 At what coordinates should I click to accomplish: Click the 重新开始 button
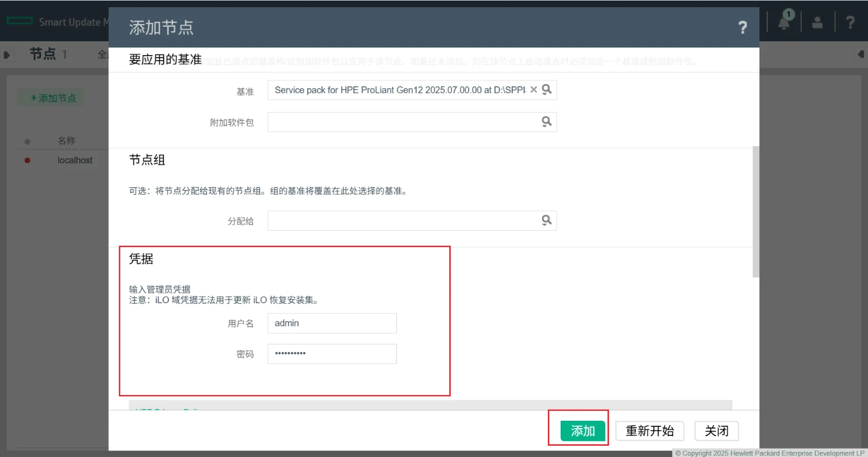[650, 431]
